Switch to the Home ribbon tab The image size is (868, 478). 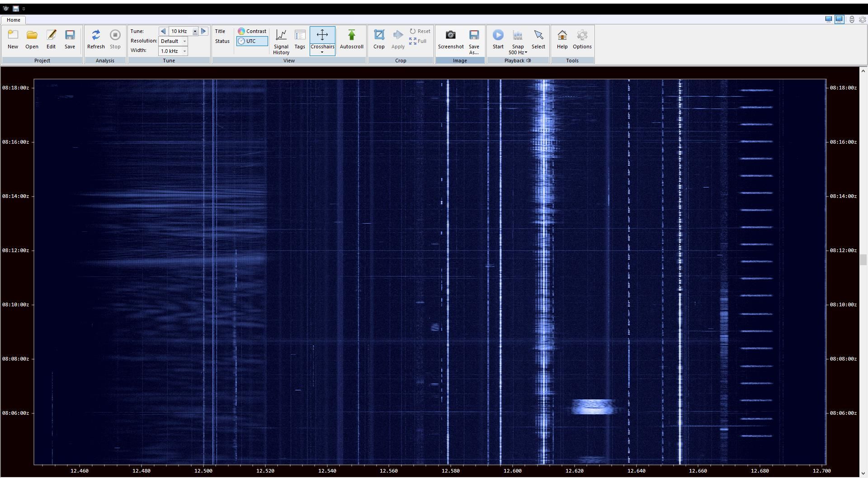click(13, 20)
